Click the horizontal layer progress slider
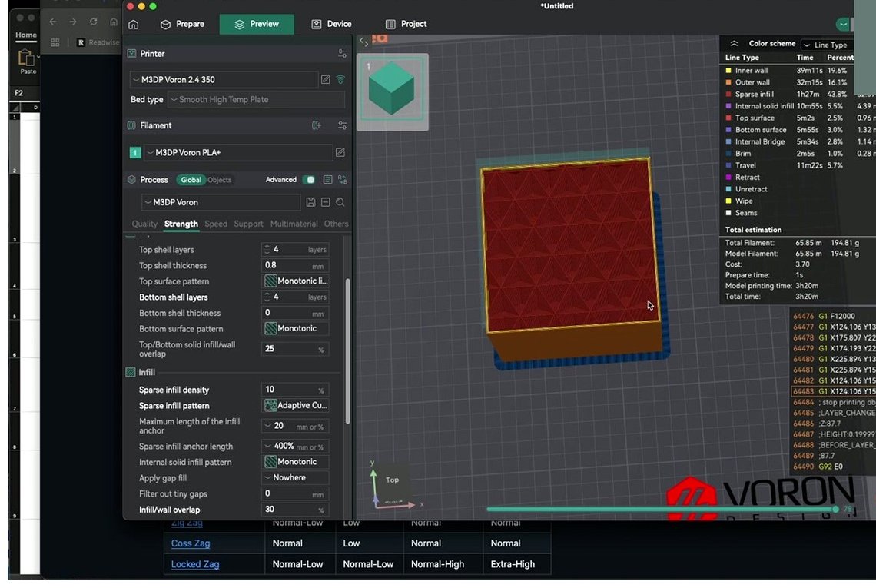Image resolution: width=876 pixels, height=588 pixels. pyautogui.click(x=661, y=509)
